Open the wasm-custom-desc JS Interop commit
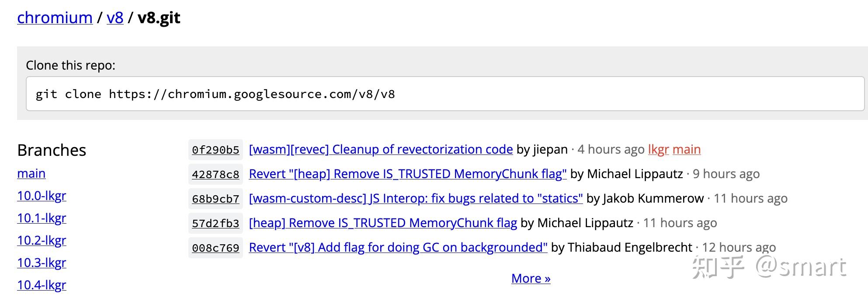Screen dimensions: 868x302 tap(415, 198)
